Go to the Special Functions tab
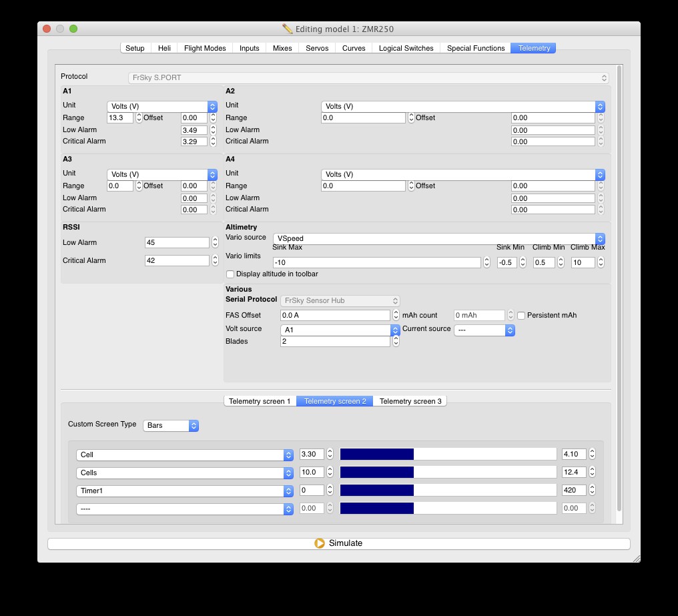The width and height of the screenshot is (678, 616). [x=476, y=48]
